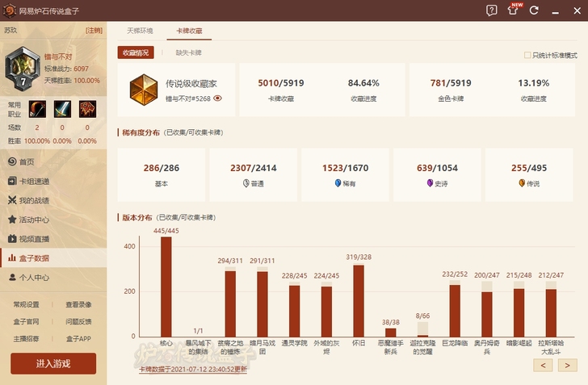588x385 pixels.
Task: Click the refresh icon in title bar
Action: click(x=534, y=10)
